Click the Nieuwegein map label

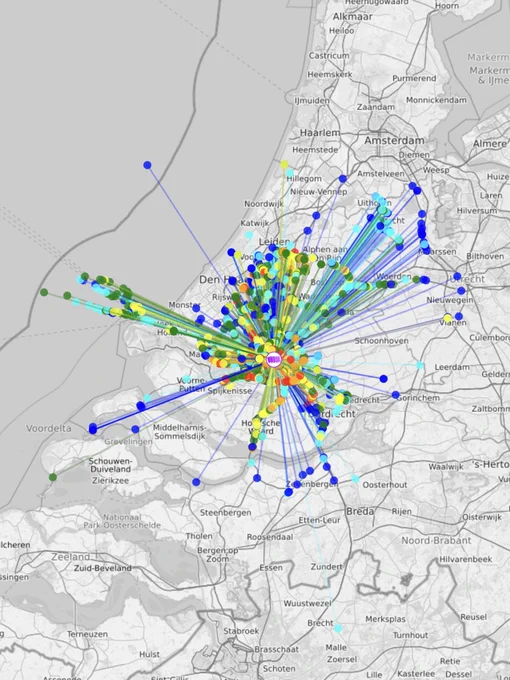(450, 300)
